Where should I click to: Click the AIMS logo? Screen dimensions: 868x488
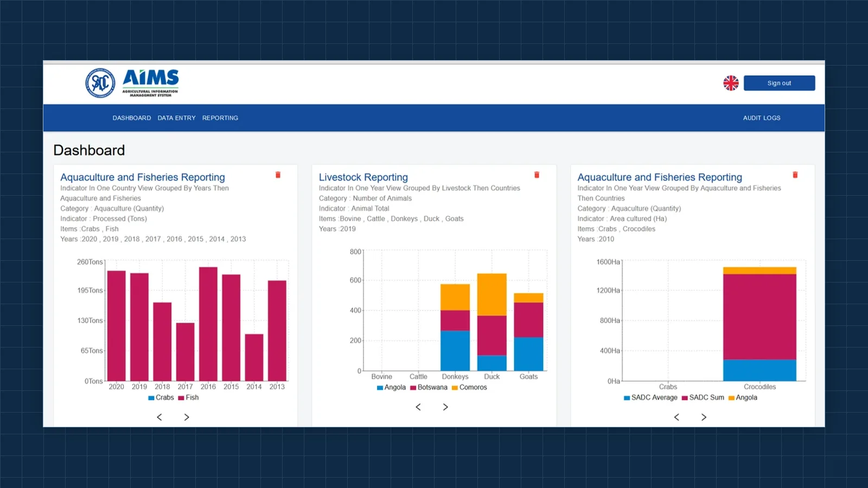coord(151,83)
